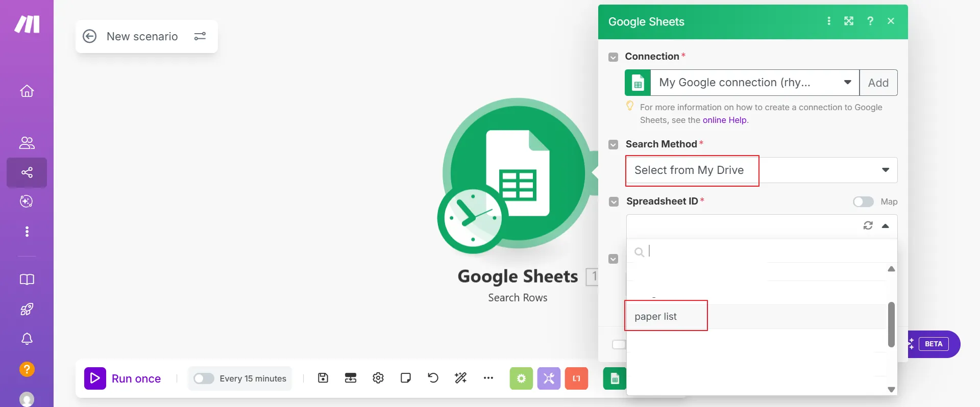This screenshot has height=407, width=980.
Task: Expand the Google Sheets panel to fullscreen
Action: (x=849, y=21)
